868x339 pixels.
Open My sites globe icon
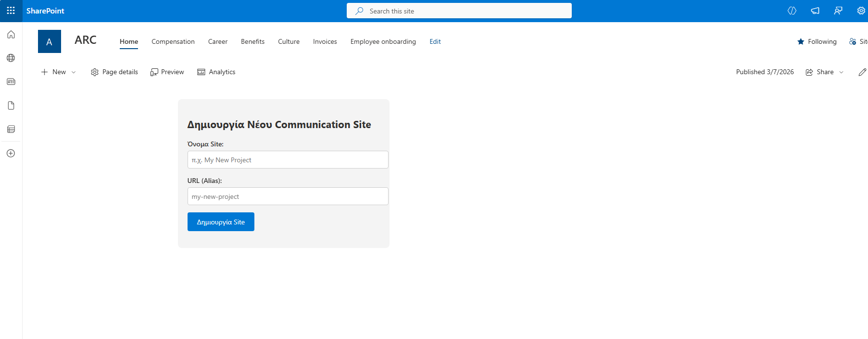click(x=11, y=58)
